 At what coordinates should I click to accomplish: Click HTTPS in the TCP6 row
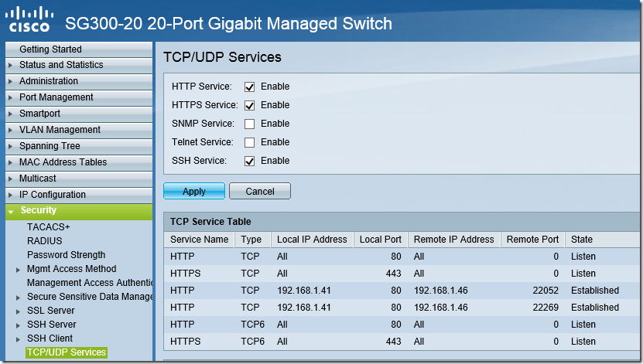[x=186, y=342]
